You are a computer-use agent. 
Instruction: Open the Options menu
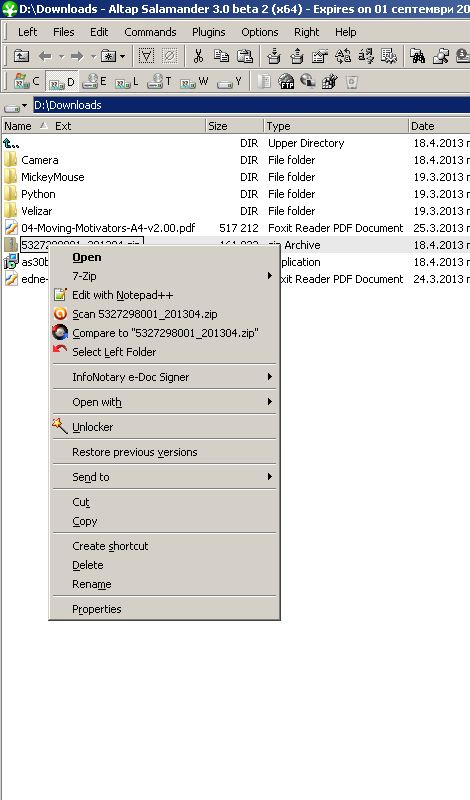tap(260, 32)
